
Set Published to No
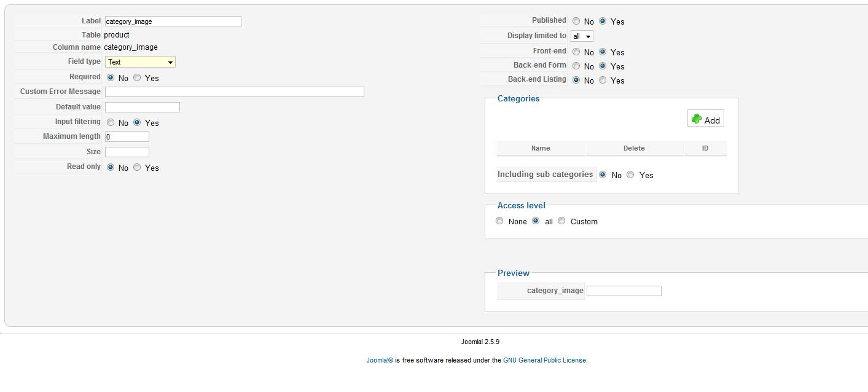coord(576,22)
